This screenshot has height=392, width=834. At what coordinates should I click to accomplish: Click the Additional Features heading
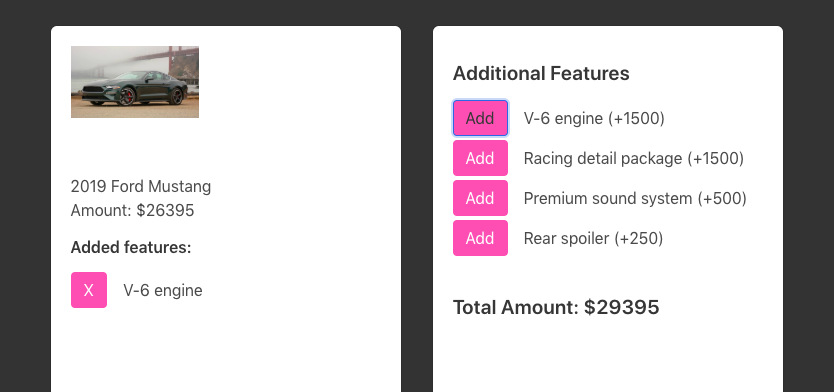[541, 73]
